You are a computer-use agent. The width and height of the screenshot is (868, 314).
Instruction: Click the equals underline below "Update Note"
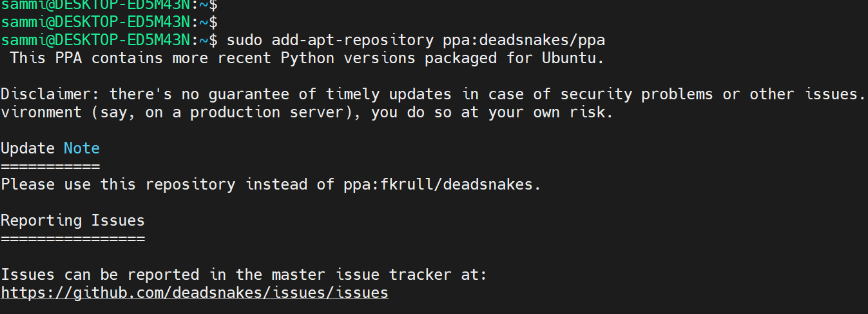(50, 166)
